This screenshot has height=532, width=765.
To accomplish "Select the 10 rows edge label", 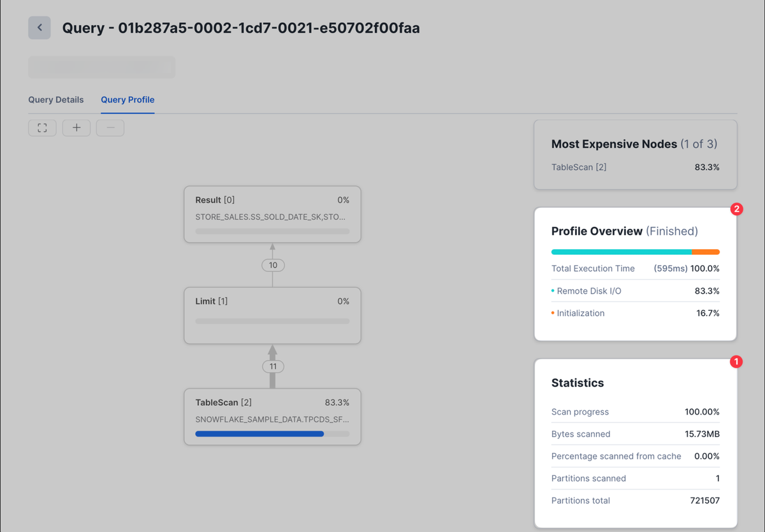I will (273, 265).
